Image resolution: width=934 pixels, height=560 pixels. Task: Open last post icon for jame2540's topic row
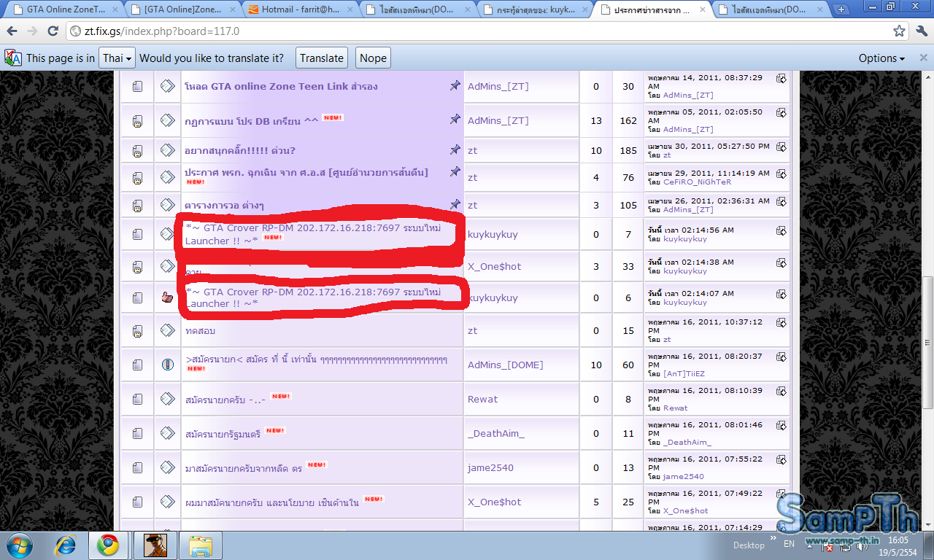(781, 459)
